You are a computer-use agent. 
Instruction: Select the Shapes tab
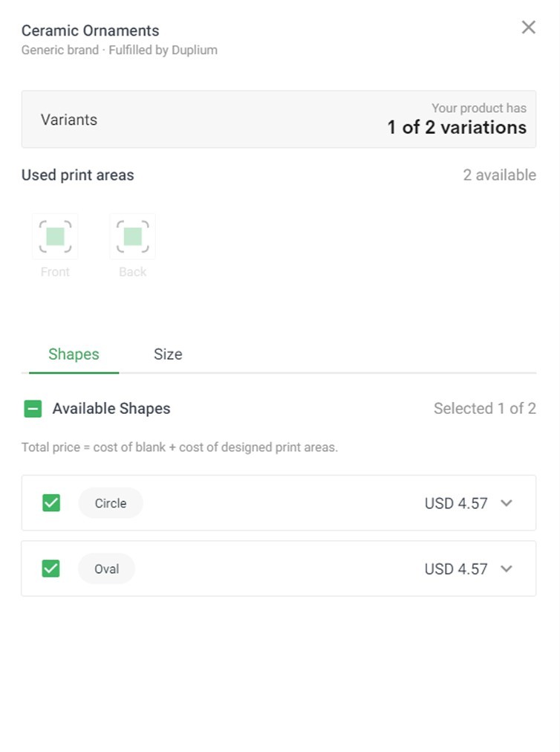tap(74, 354)
